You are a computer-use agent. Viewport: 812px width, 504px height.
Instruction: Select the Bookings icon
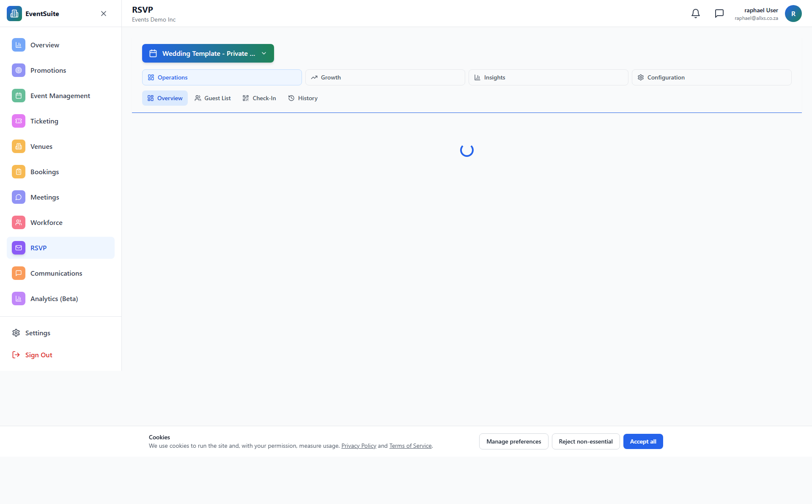coord(18,172)
